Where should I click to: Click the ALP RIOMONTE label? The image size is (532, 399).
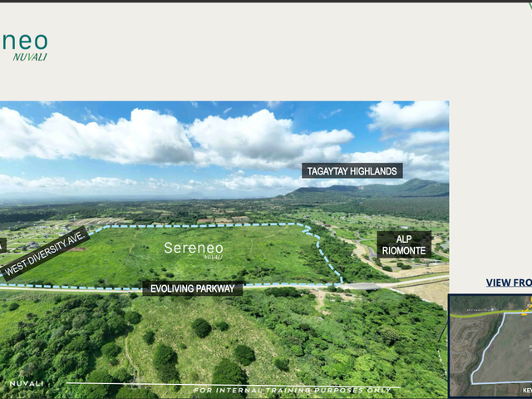(404, 244)
